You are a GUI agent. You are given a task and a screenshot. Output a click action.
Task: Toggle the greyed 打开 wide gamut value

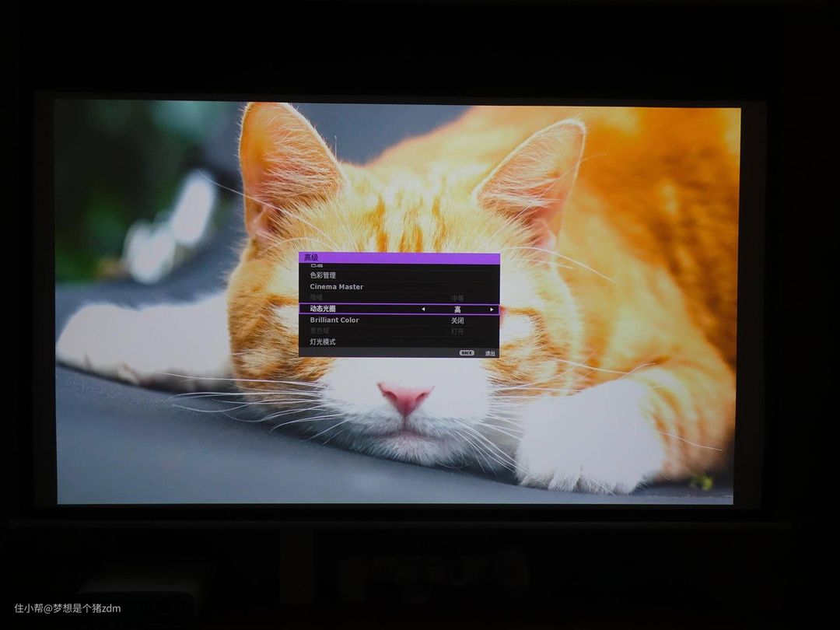[457, 331]
